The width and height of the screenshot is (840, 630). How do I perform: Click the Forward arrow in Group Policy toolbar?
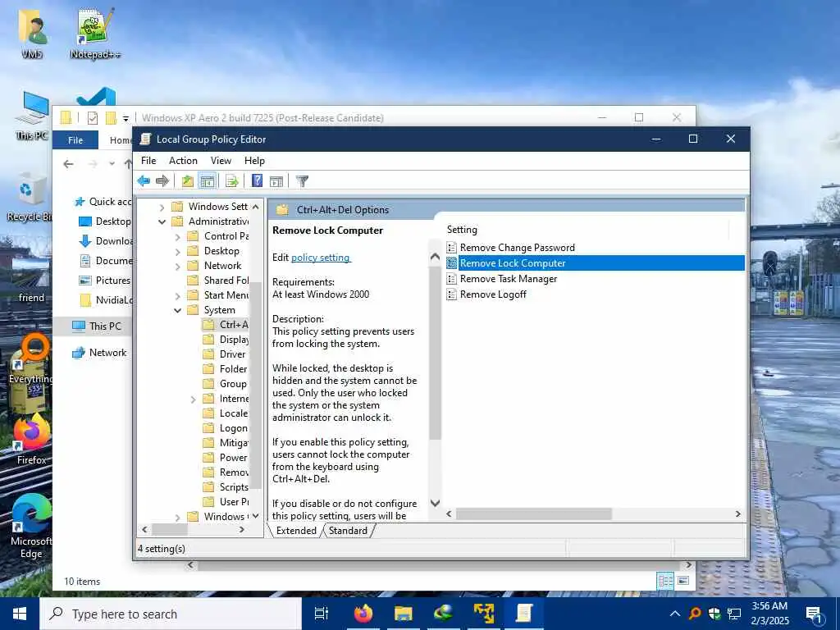click(x=162, y=181)
